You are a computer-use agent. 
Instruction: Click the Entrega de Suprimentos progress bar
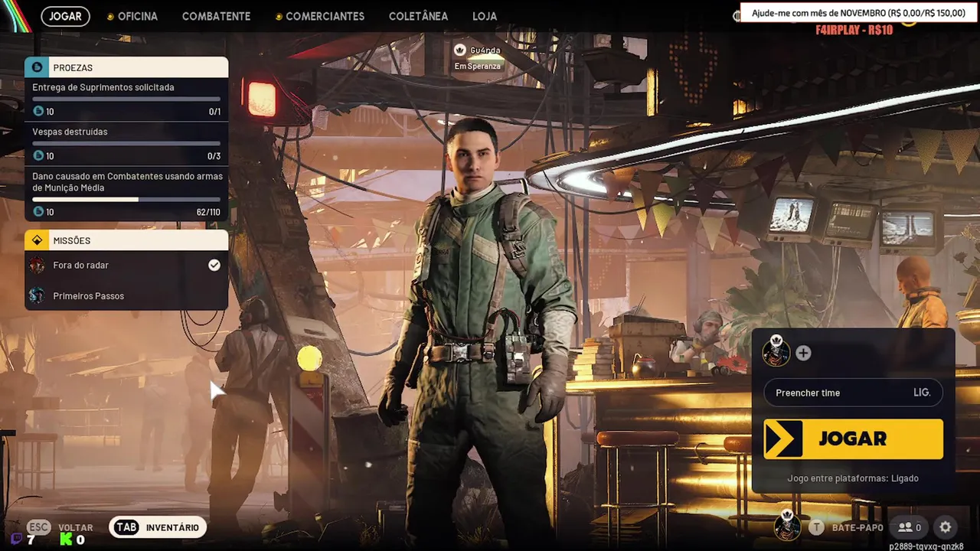pyautogui.click(x=126, y=99)
